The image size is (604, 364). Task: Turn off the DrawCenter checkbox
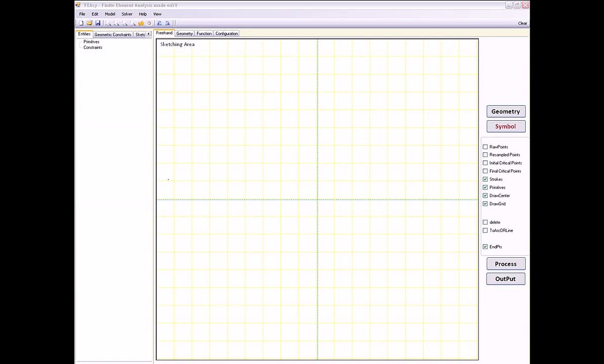tap(485, 196)
